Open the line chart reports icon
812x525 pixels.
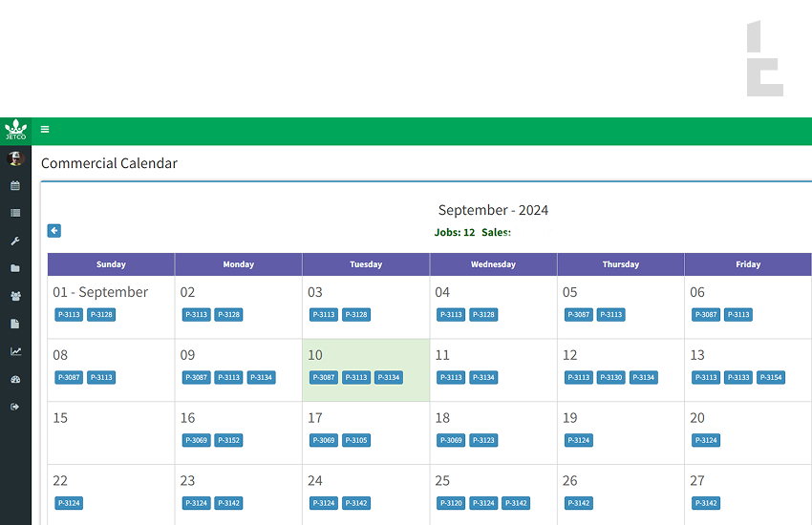[15, 352]
